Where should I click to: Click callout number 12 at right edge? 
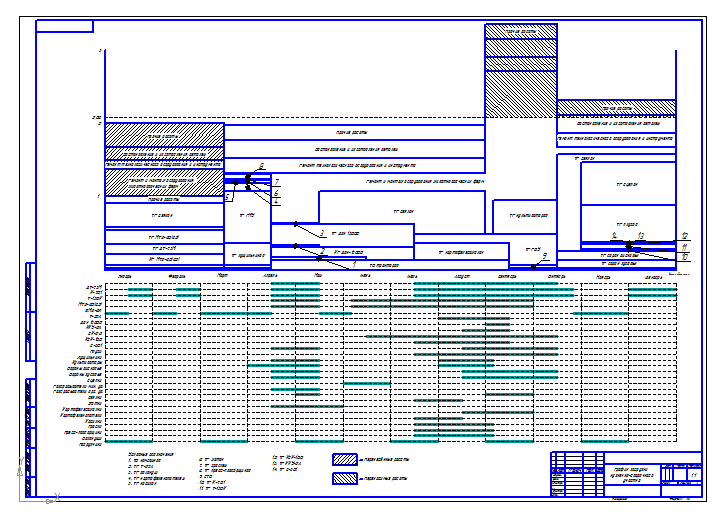684,236
